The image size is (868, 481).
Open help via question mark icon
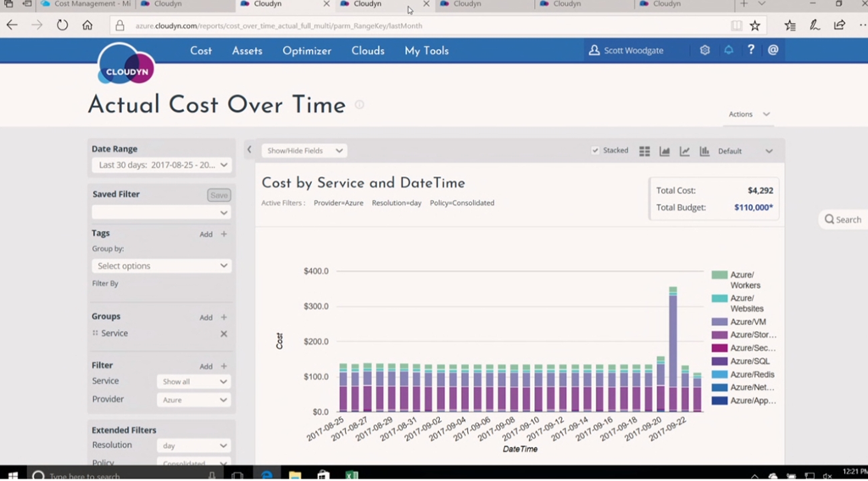750,51
